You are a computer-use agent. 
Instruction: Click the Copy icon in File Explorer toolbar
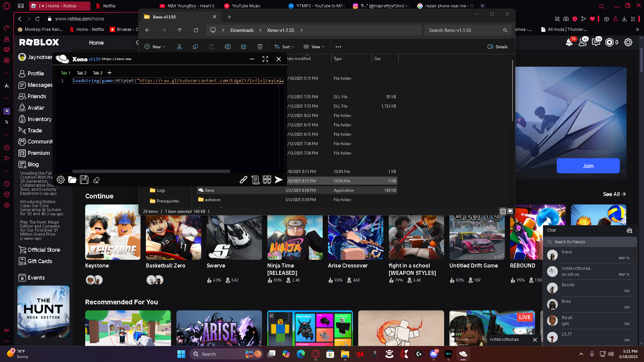click(196, 47)
